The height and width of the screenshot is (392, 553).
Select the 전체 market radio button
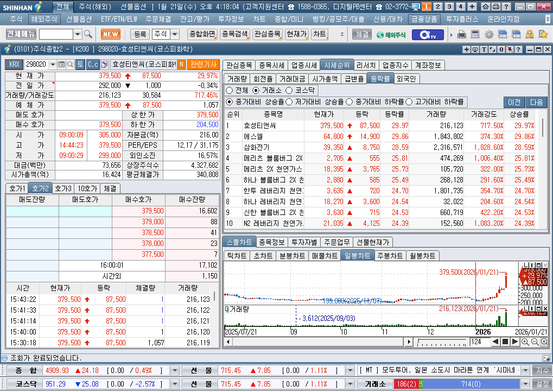pyautogui.click(x=229, y=90)
